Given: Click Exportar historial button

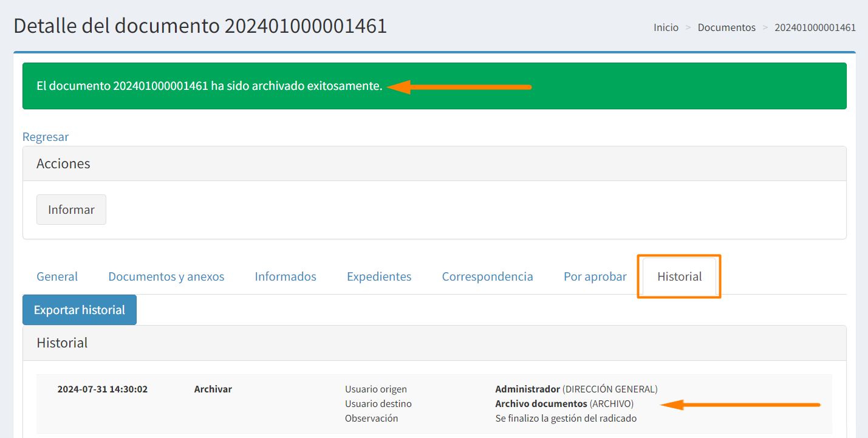Looking at the screenshot, I should click(80, 310).
